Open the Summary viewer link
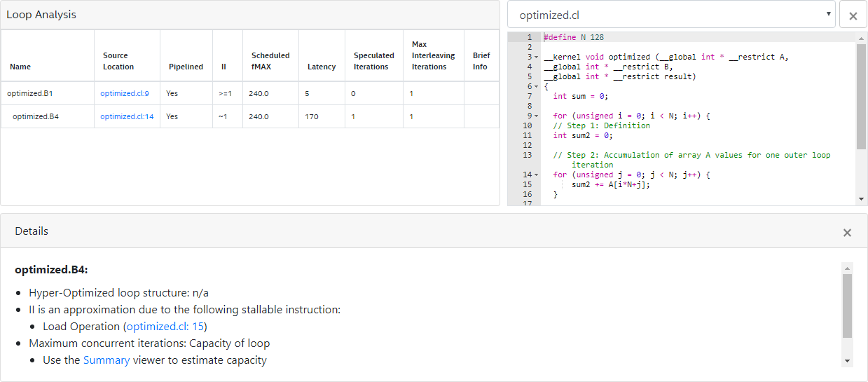 106,360
